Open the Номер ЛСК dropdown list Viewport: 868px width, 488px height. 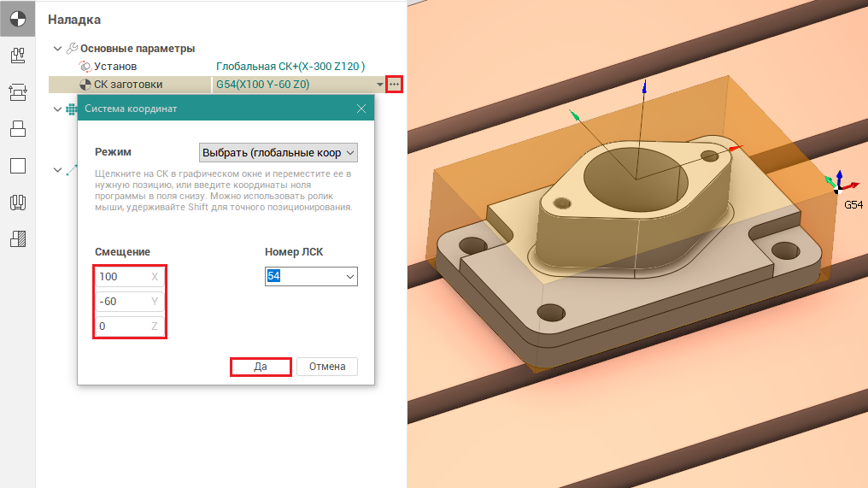(311, 276)
